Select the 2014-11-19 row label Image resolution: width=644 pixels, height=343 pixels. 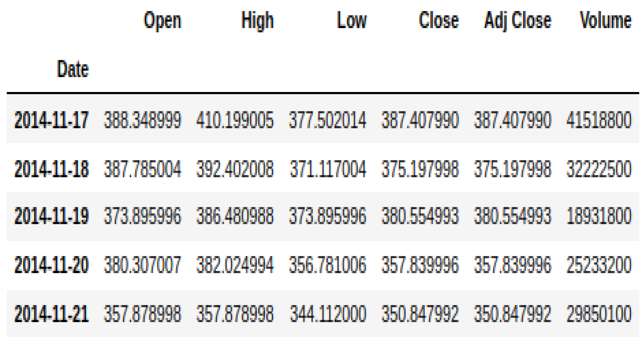(51, 216)
